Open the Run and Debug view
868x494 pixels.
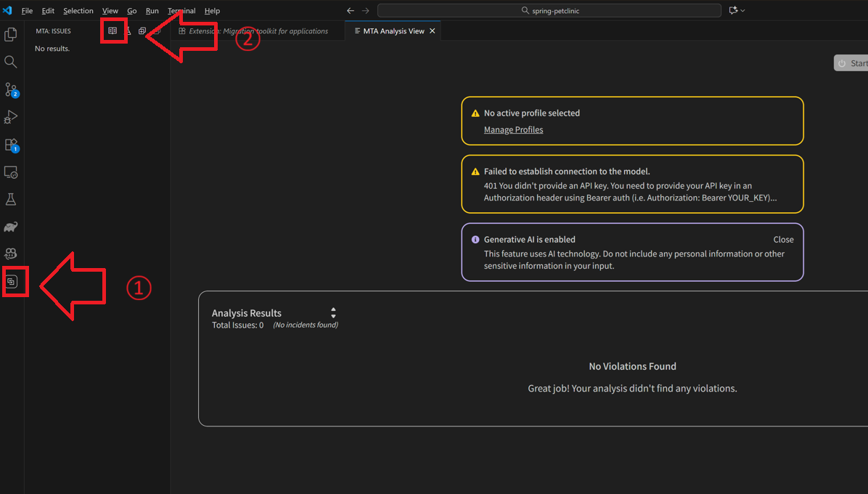coord(10,117)
